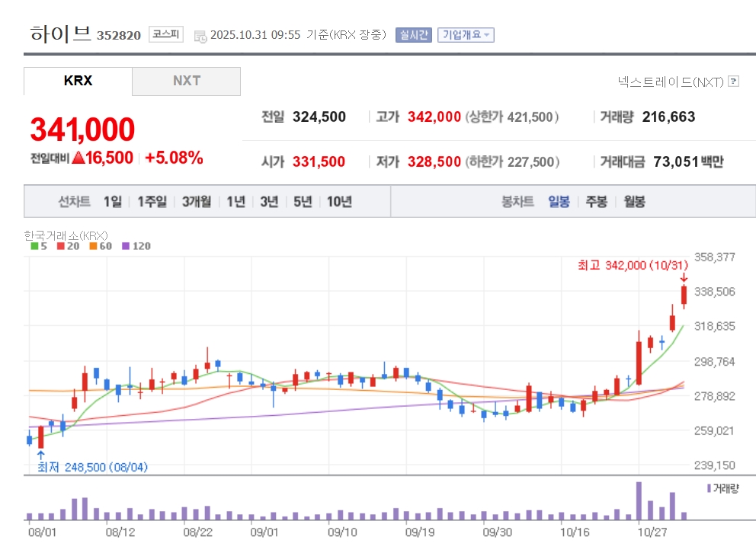
Task: Click the NXT help question mark icon
Action: [733, 82]
